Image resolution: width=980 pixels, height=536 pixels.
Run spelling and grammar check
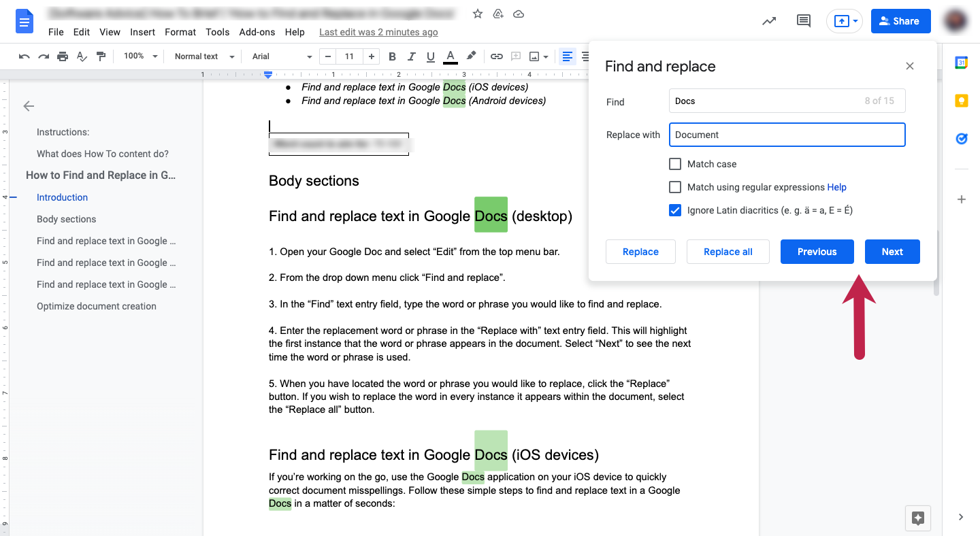tap(82, 56)
